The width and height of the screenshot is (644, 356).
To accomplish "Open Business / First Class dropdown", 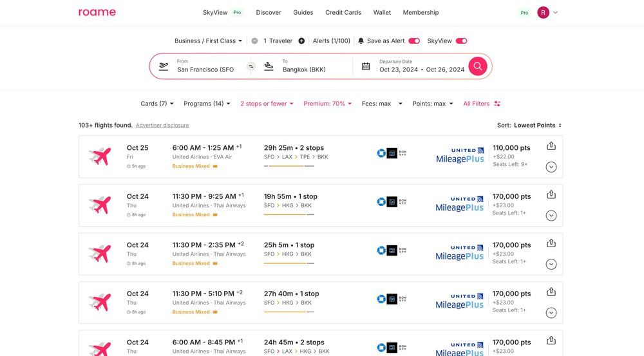I will (x=208, y=41).
